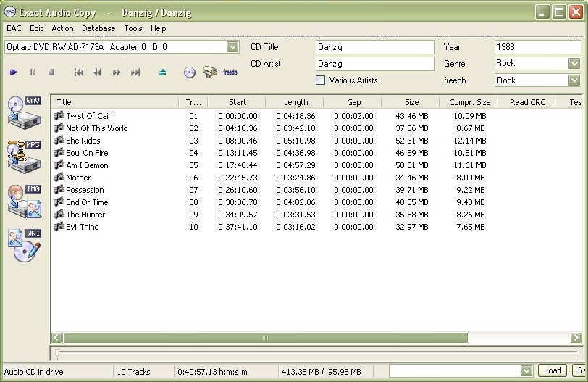Open the EAC menu

pos(14,28)
